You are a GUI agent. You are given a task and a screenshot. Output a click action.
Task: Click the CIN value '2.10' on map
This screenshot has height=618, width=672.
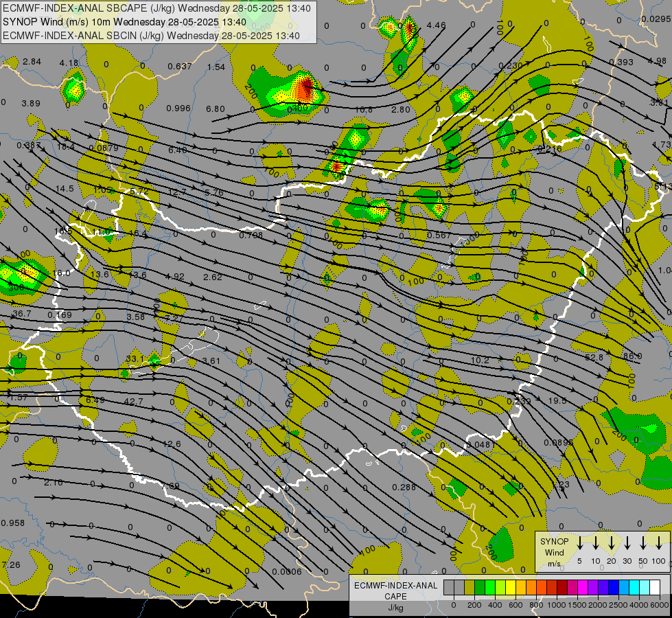54,483
